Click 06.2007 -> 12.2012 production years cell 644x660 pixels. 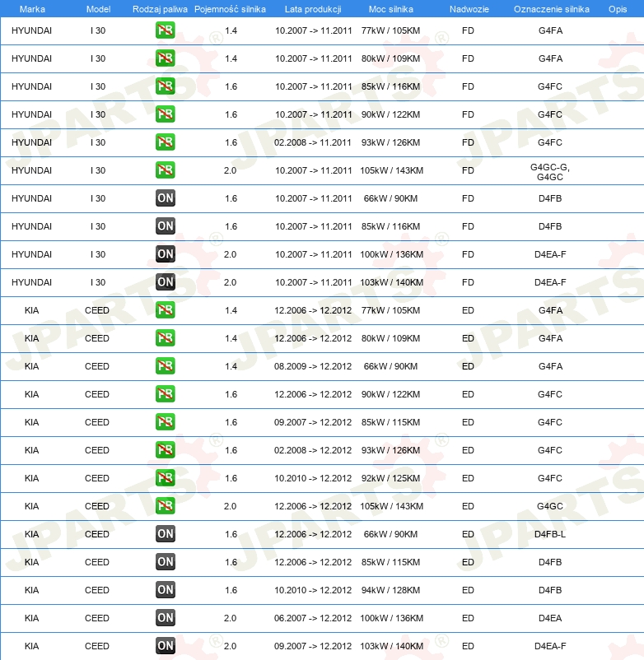312,618
